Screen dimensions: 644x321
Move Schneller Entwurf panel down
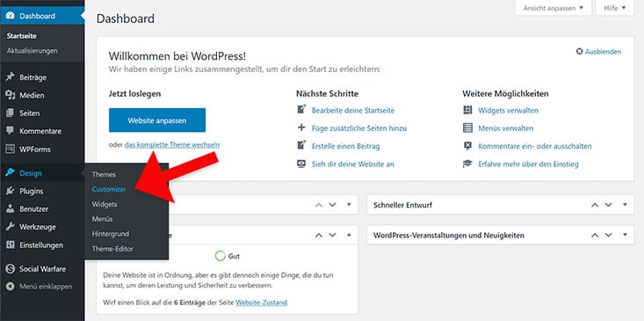609,205
